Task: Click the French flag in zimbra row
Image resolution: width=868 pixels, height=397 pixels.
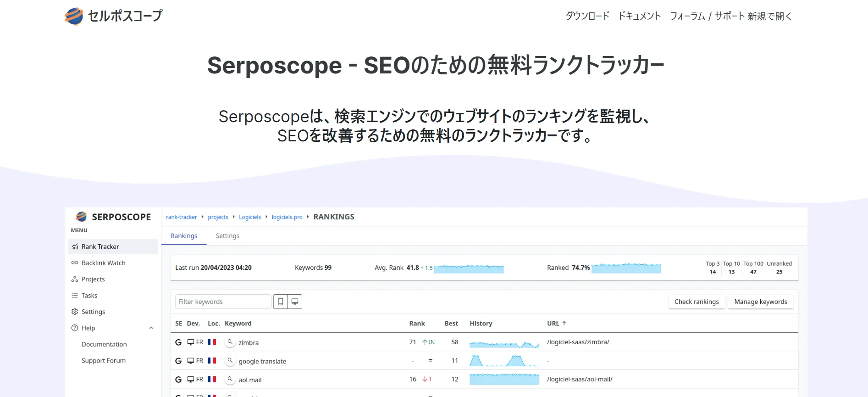Action: click(x=212, y=342)
